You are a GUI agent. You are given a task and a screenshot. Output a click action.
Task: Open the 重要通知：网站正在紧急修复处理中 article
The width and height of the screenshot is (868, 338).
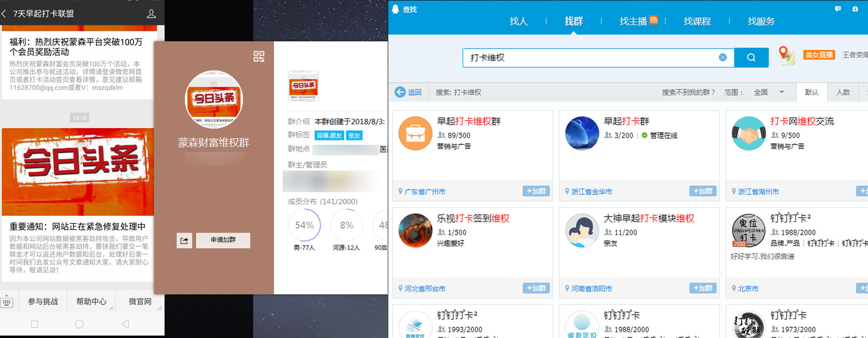78,226
